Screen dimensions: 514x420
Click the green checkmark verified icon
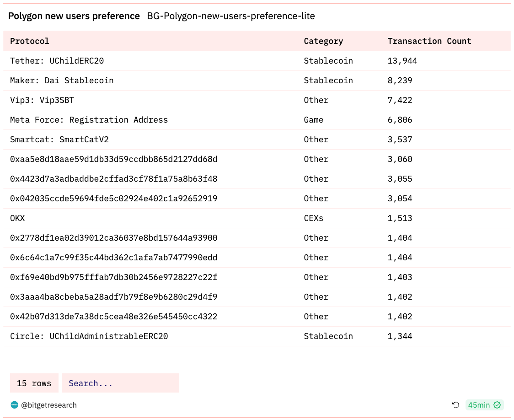pyautogui.click(x=497, y=405)
